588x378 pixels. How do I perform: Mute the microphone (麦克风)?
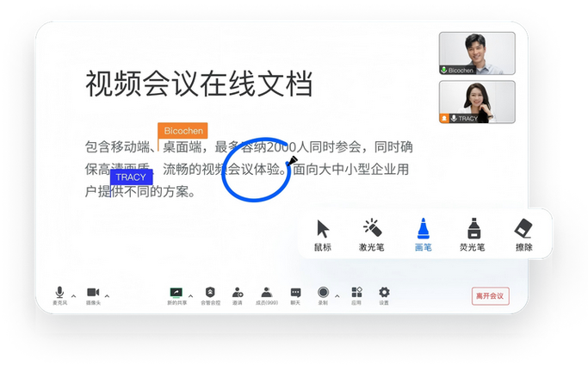(59, 295)
